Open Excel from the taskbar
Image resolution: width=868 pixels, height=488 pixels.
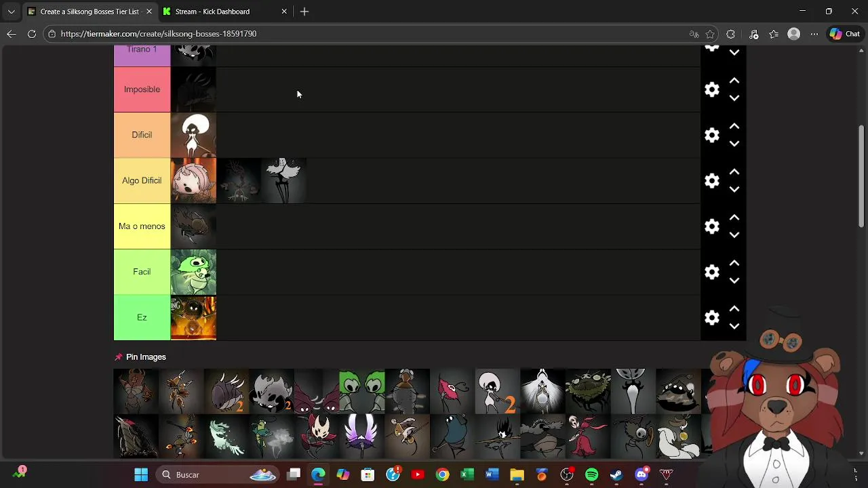[x=467, y=474]
